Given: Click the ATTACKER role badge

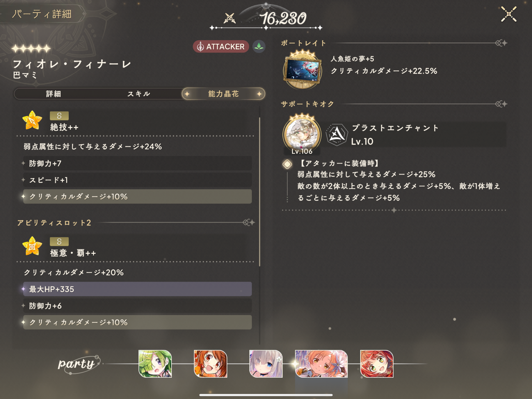Looking at the screenshot, I should [221, 46].
